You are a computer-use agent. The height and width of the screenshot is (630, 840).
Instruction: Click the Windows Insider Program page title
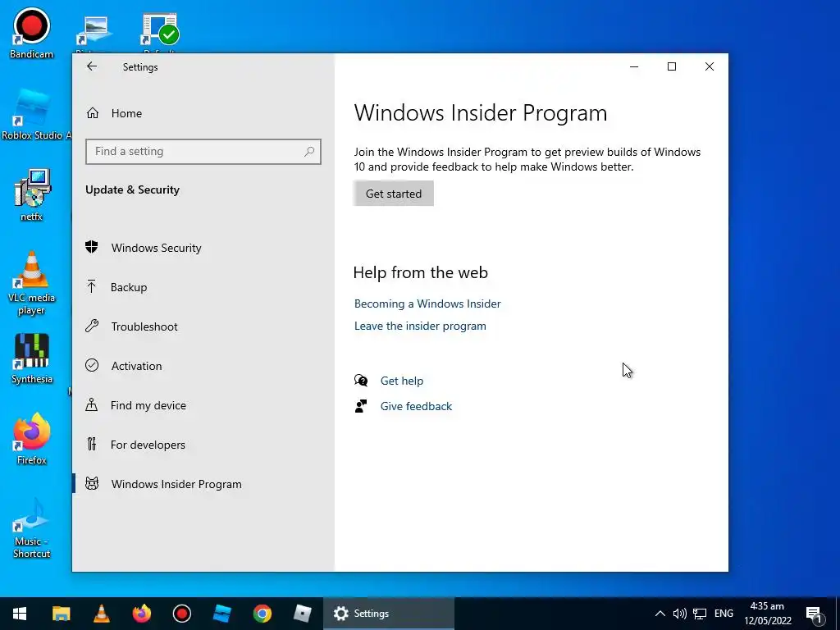pos(481,112)
